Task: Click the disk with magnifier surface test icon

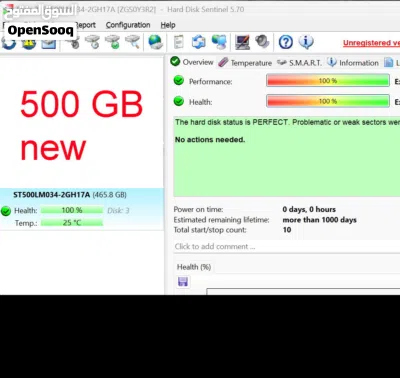Action: pyautogui.click(x=132, y=42)
